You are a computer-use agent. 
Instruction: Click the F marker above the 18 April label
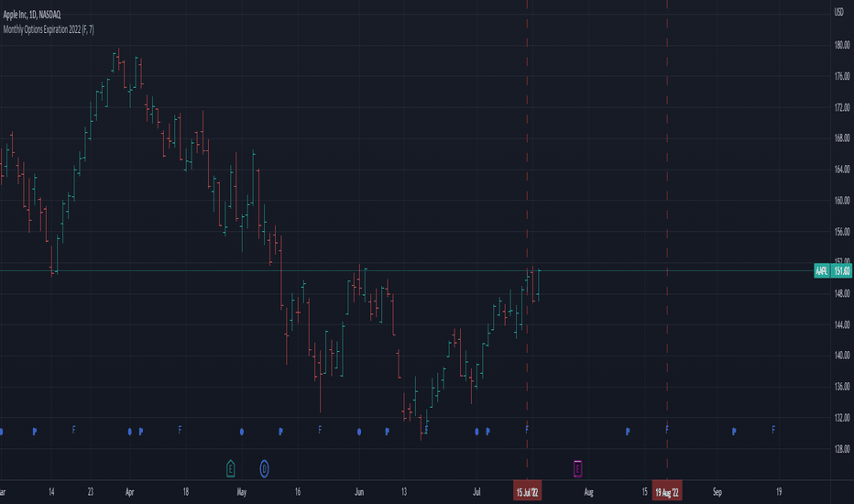pos(180,430)
